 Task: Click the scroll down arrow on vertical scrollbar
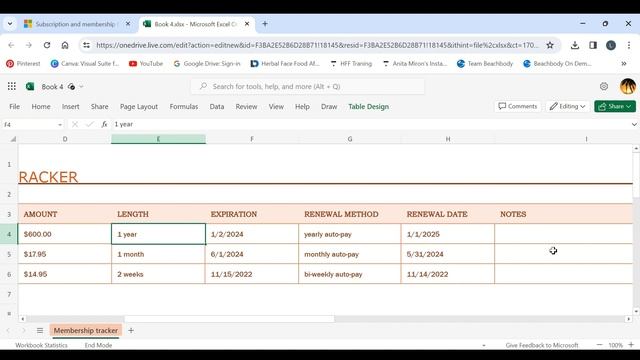tap(636, 311)
